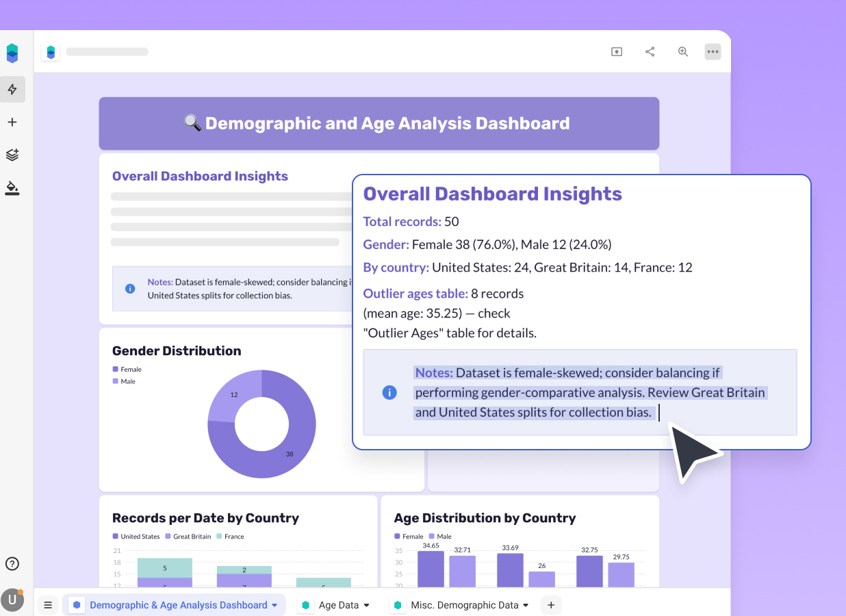The image size is (846, 616).
Task: Click the zoom in magnifier icon
Action: tap(682, 52)
